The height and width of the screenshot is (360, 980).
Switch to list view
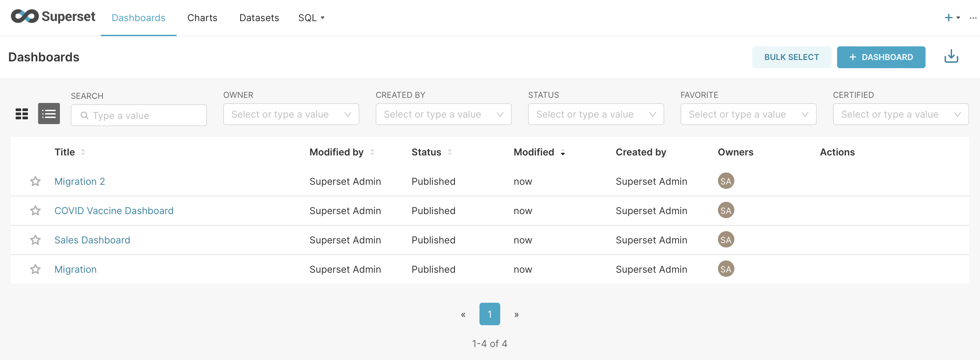pos(49,114)
